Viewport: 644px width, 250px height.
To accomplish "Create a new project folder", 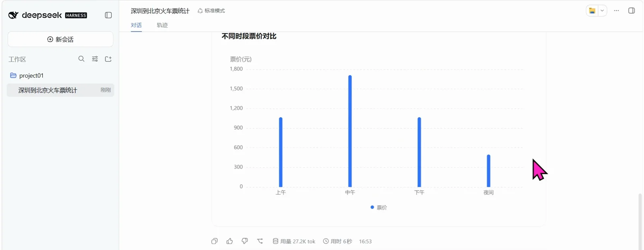I will pos(108,59).
